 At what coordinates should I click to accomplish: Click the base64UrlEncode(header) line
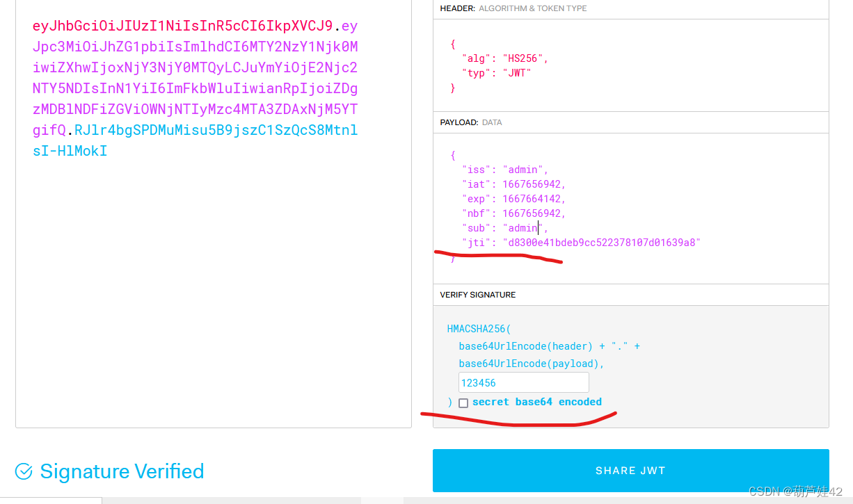525,346
